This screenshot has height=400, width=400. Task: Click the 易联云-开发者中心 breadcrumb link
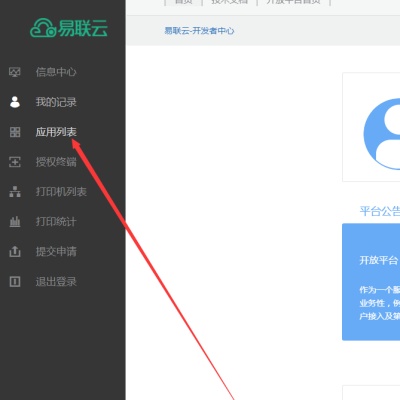(x=199, y=31)
